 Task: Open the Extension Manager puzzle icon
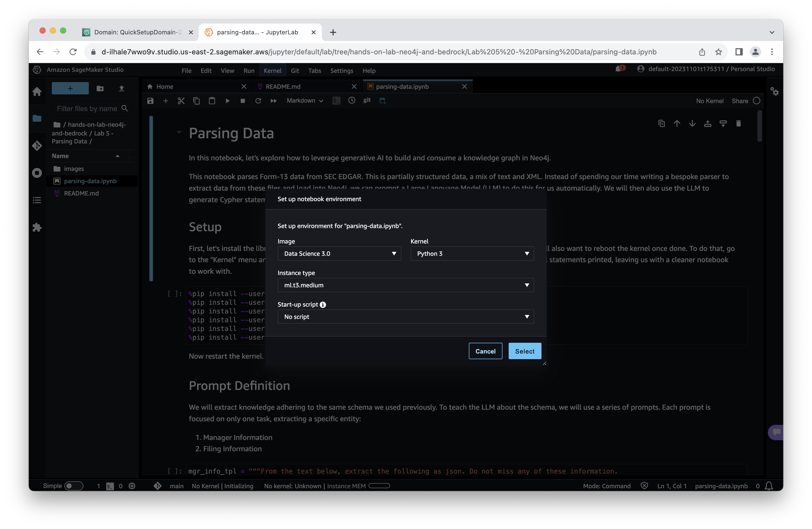click(37, 228)
